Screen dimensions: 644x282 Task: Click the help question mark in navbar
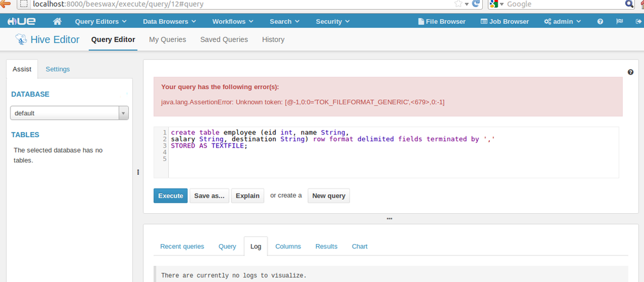click(x=600, y=21)
